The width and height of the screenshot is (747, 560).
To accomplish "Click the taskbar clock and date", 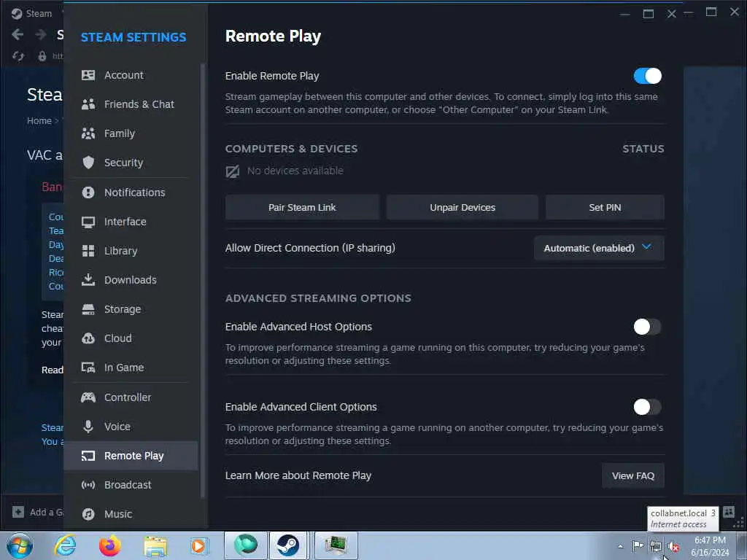I will [x=710, y=546].
